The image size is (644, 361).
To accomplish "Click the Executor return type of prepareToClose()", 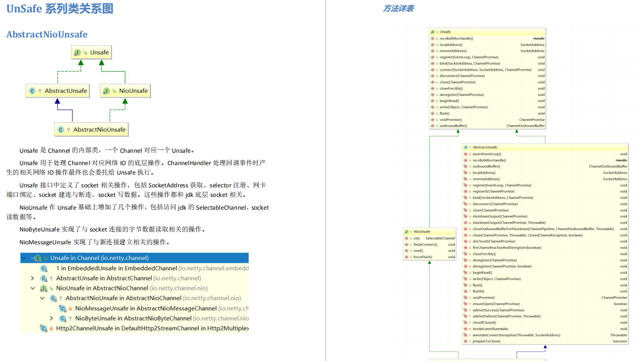I will click(620, 341).
